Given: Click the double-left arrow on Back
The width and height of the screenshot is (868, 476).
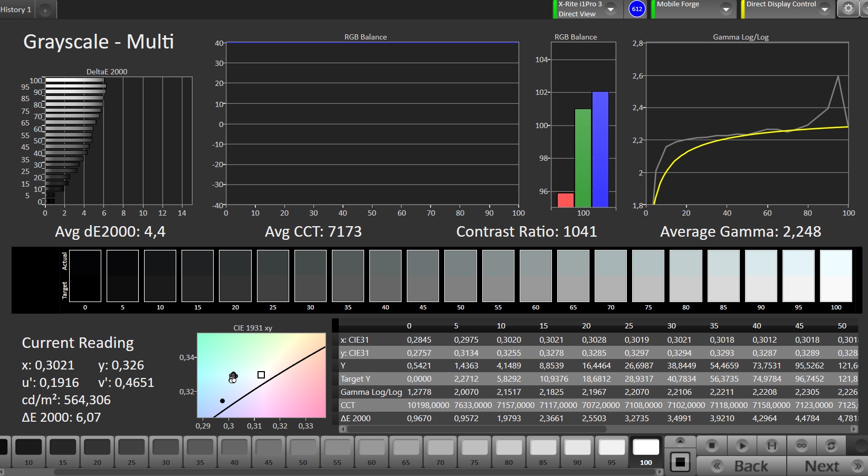Looking at the screenshot, I should click(717, 466).
